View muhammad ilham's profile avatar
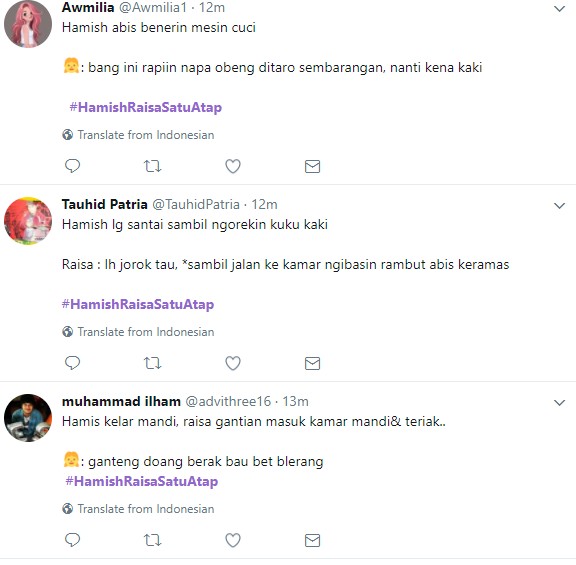 point(28,418)
